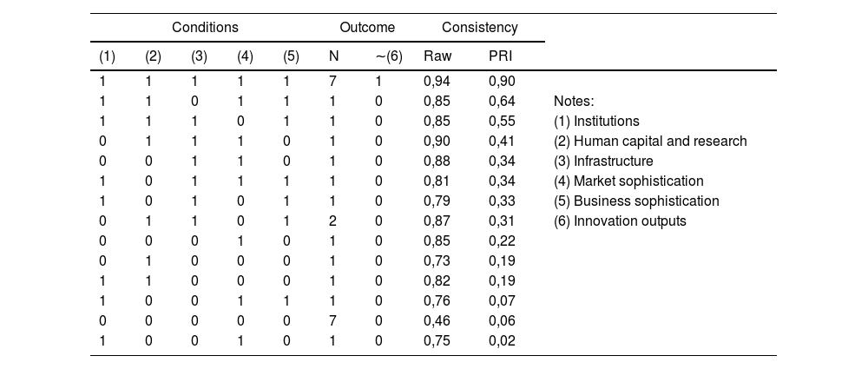This screenshot has width=868, height=369.
Task: Click the PRI value 0,64
Action: (x=502, y=102)
